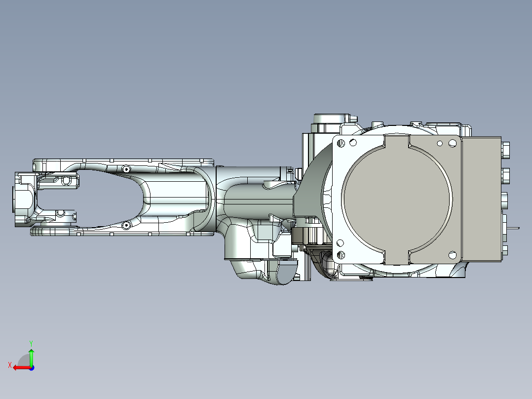
Task: Click the top-left screw on the mounting plate
Action: coord(341,143)
